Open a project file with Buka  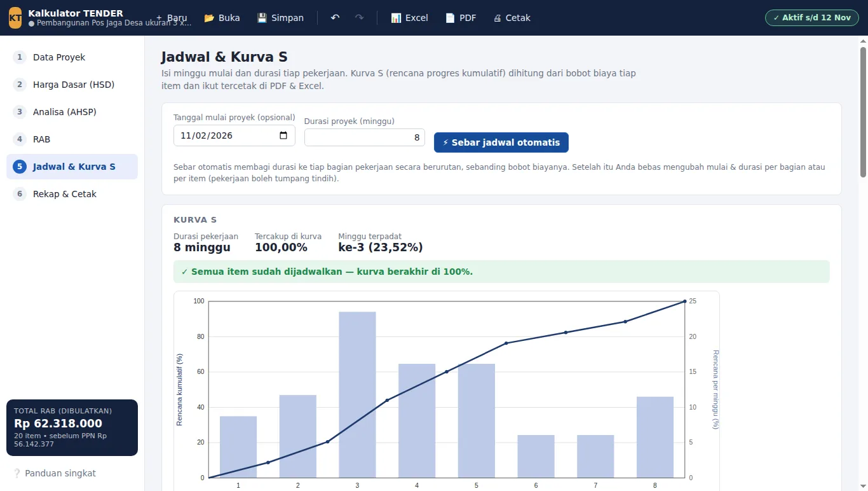click(222, 18)
